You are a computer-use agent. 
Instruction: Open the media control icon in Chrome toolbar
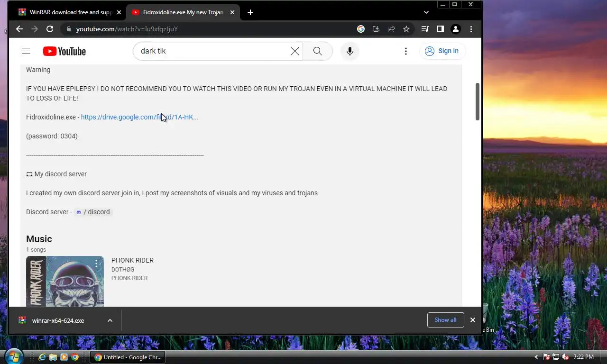tap(425, 29)
